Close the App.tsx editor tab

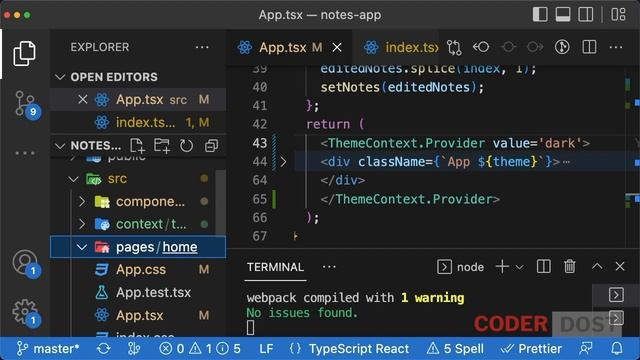[337, 48]
